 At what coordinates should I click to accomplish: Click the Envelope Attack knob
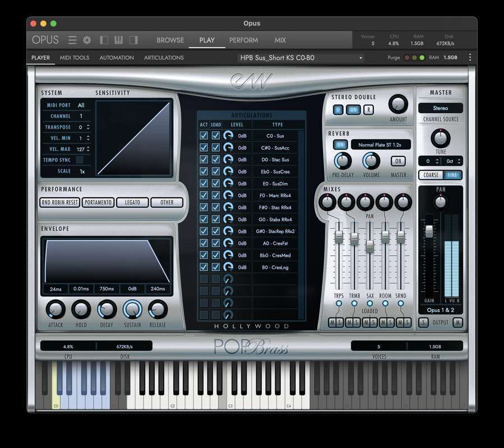[55, 309]
